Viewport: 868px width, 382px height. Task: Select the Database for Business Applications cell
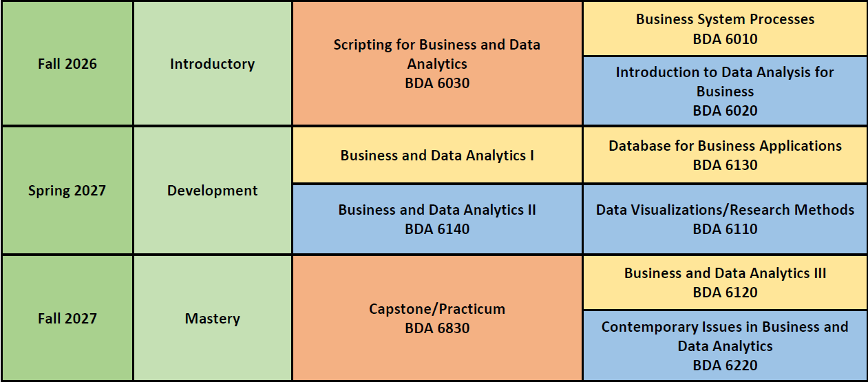725,155
